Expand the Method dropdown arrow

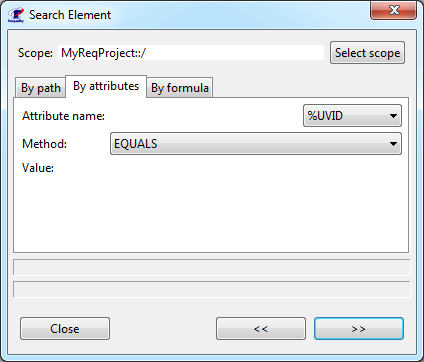click(393, 144)
